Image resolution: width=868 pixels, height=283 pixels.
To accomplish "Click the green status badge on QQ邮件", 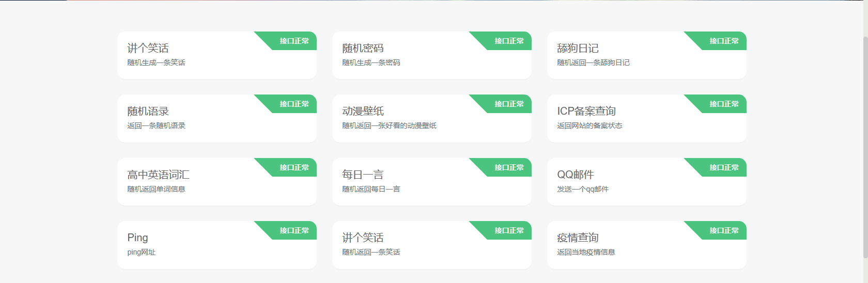I will (724, 167).
